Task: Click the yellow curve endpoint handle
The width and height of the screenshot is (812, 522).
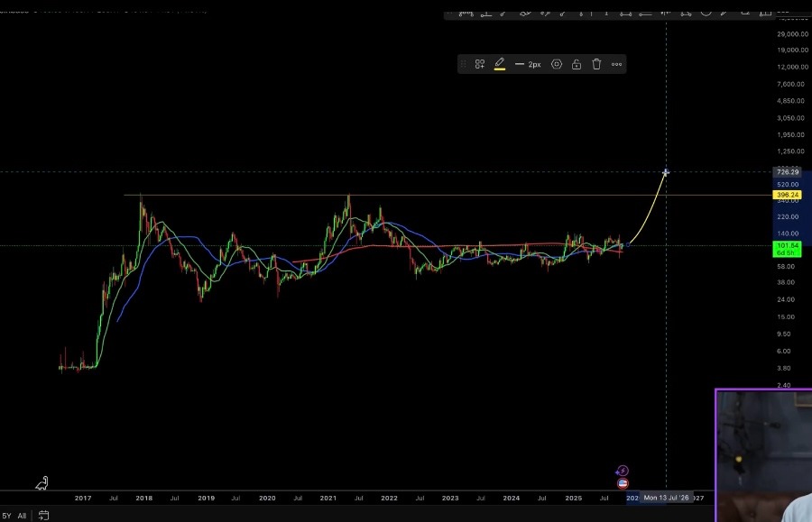Action: coord(666,172)
